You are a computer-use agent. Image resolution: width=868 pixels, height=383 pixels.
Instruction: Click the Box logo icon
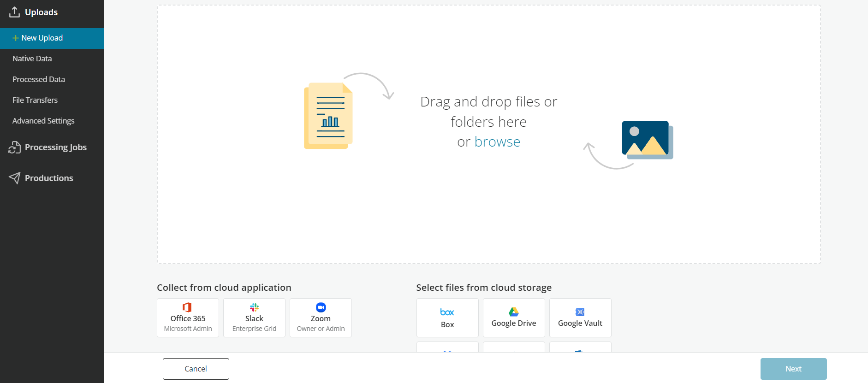click(x=447, y=312)
